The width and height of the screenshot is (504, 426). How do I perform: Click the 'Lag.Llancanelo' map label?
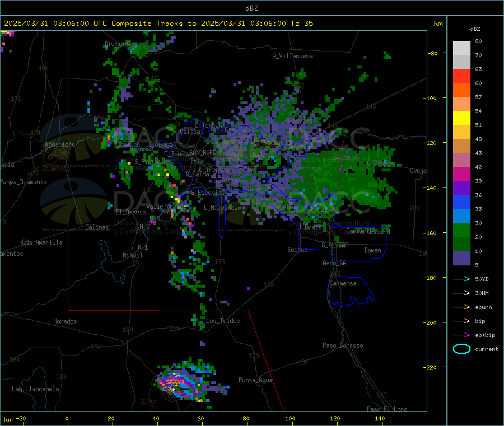pos(35,389)
